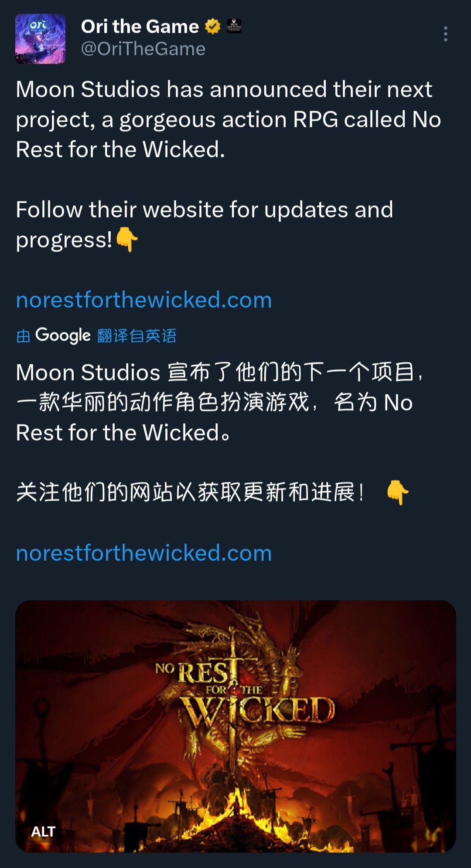Screen dimensions: 471x868
Task: Tap the @OriTheGame handle
Action: 143,49
